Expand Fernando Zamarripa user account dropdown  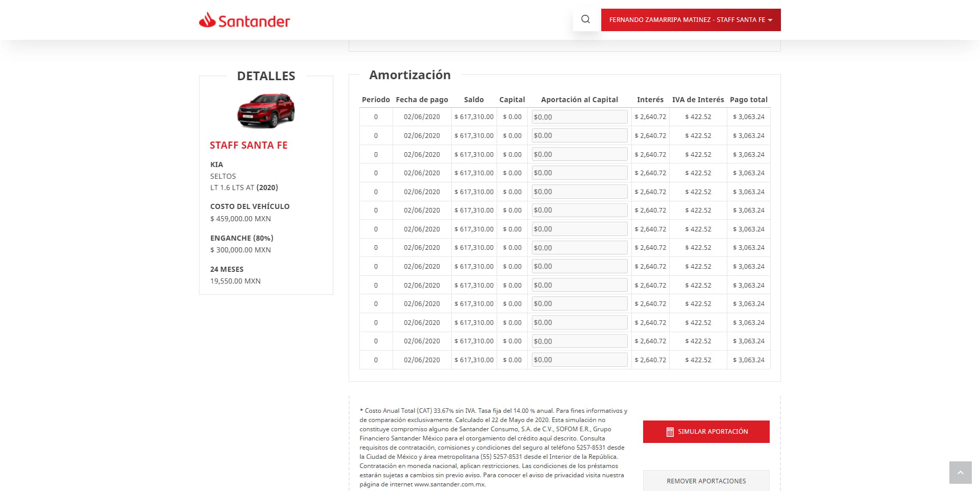coord(691,20)
